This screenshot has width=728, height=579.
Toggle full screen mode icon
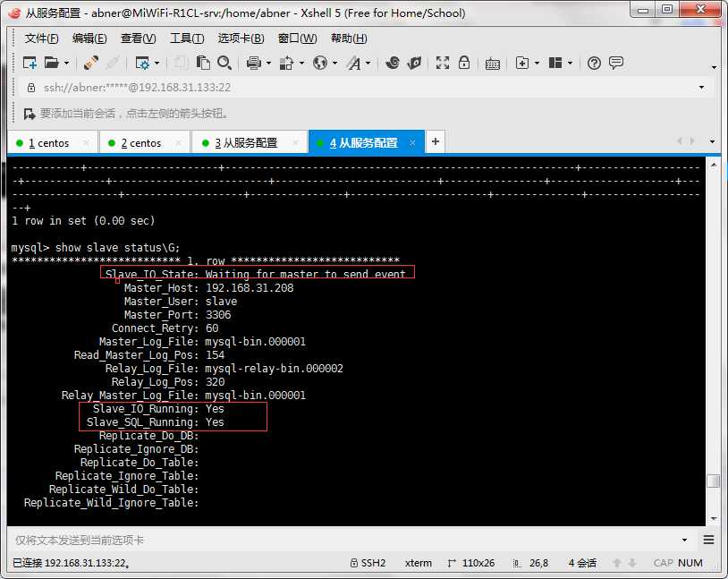(x=443, y=63)
